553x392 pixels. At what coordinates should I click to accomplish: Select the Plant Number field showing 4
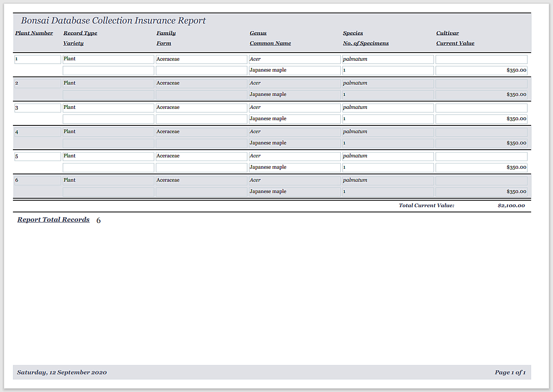coord(38,132)
